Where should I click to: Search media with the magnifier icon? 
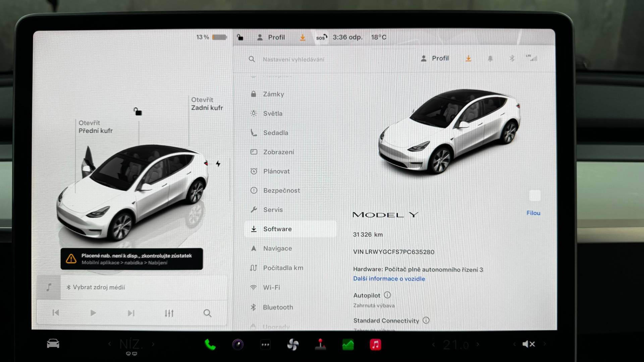pyautogui.click(x=207, y=313)
